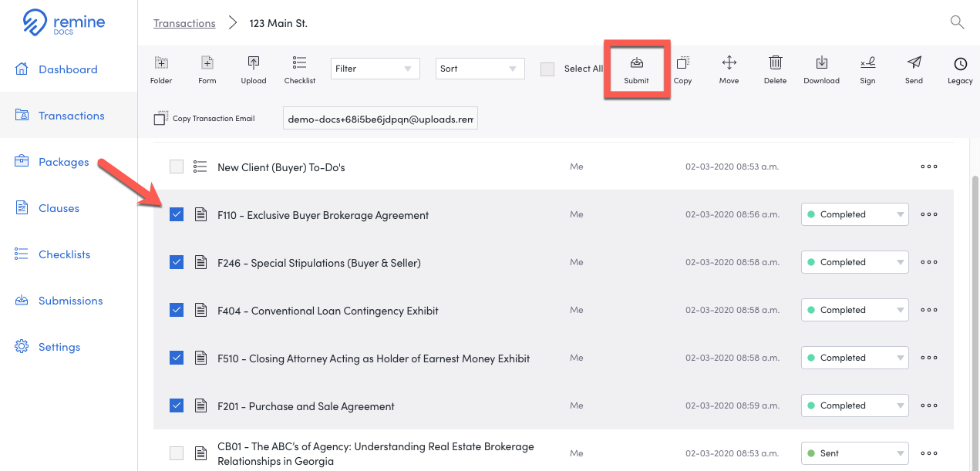Screen dimensions: 980x471
Task: Copy the selected documents
Action: (x=682, y=69)
